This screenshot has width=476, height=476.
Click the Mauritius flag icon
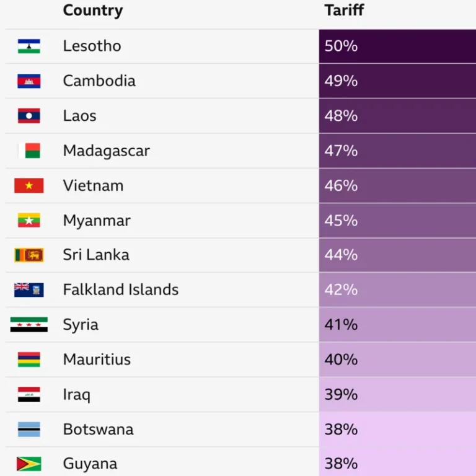pos(29,359)
